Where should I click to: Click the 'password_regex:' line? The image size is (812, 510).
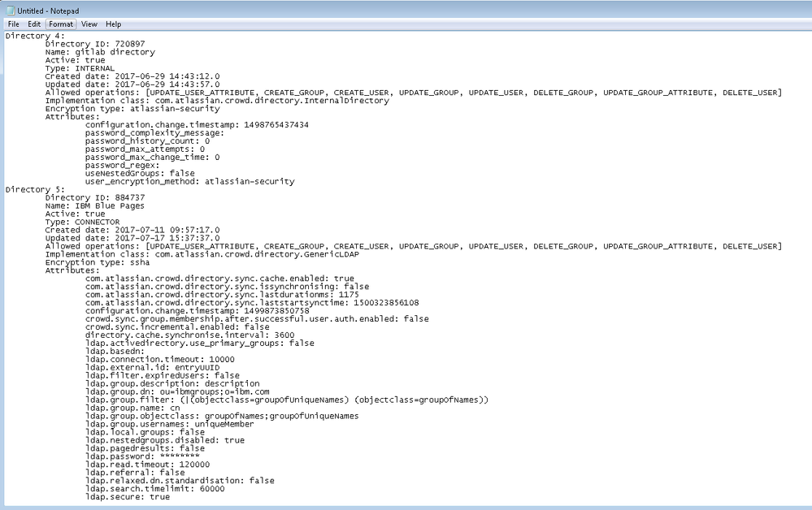coord(122,166)
